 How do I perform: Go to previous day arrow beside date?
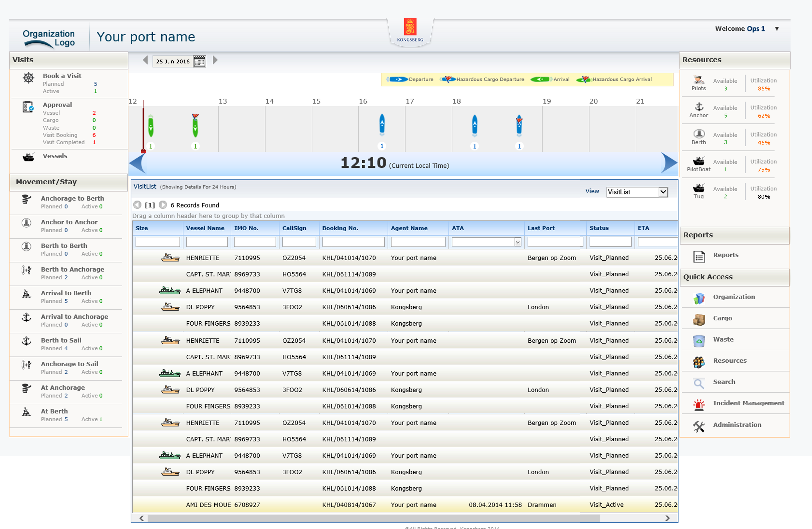click(x=145, y=60)
